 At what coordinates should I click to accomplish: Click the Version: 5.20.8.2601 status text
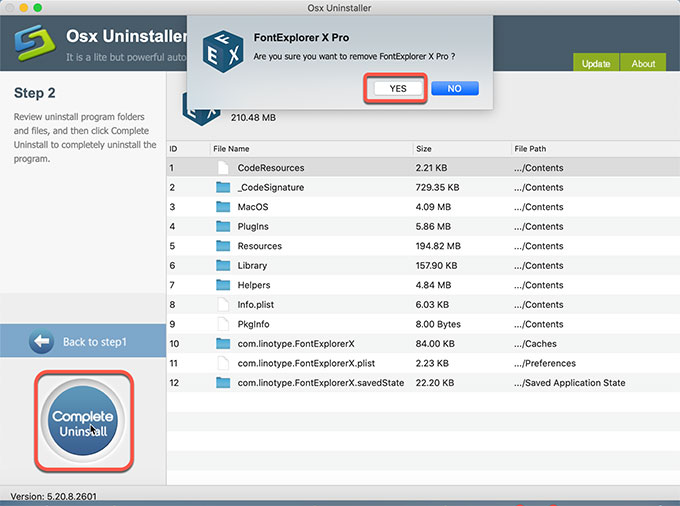point(53,496)
